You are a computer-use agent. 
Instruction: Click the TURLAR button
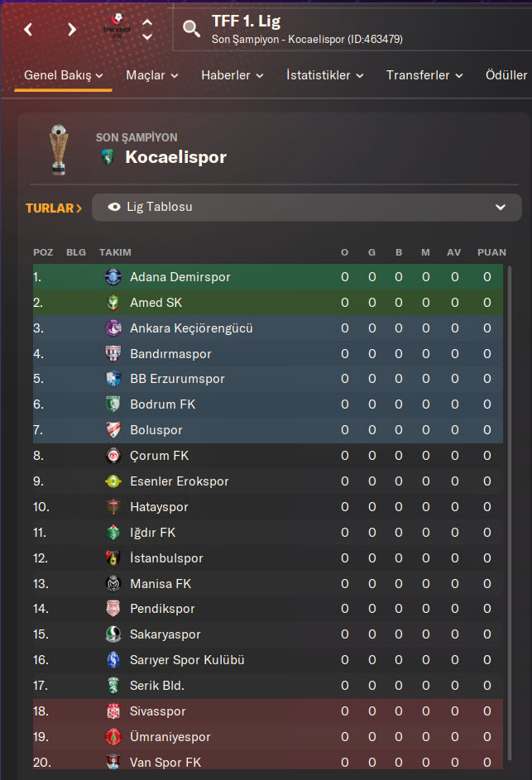(x=54, y=208)
